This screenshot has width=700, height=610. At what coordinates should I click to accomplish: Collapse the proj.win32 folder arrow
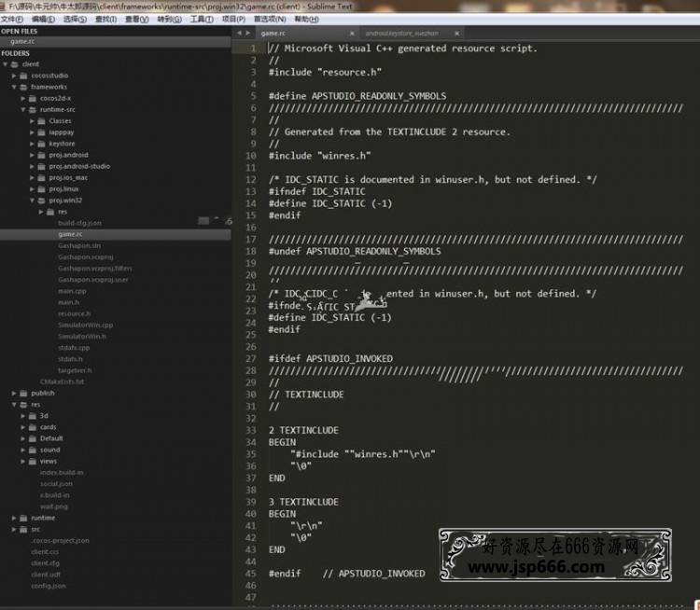(x=33, y=201)
